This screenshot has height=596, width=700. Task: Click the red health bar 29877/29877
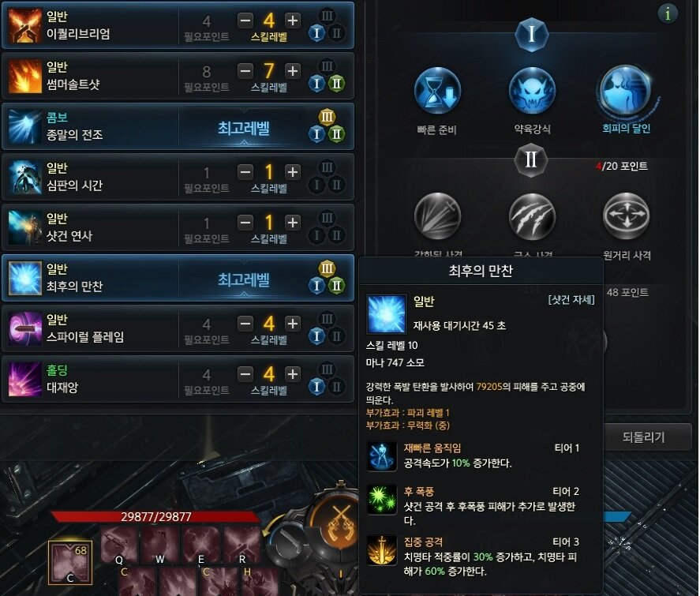pos(155,516)
